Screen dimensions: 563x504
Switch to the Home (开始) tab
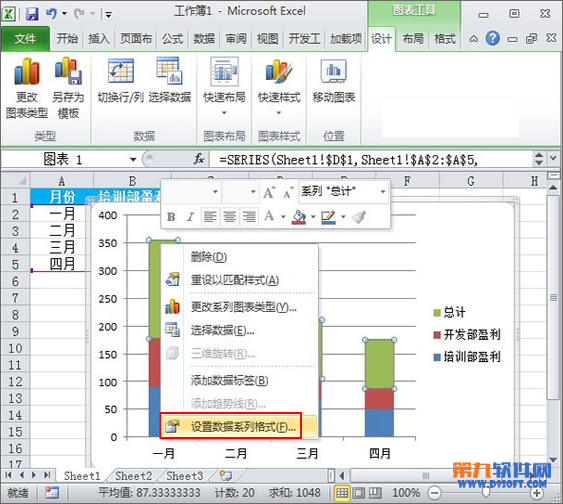tap(67, 38)
